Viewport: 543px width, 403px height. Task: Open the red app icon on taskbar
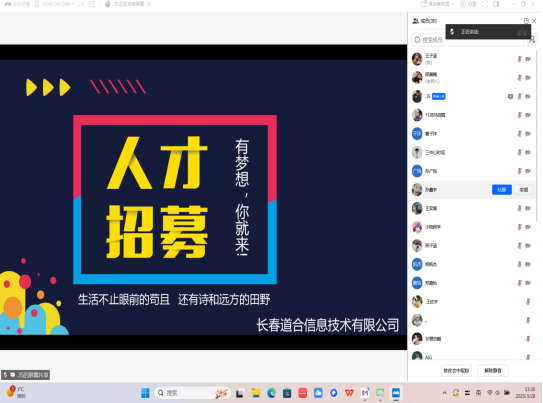click(302, 393)
